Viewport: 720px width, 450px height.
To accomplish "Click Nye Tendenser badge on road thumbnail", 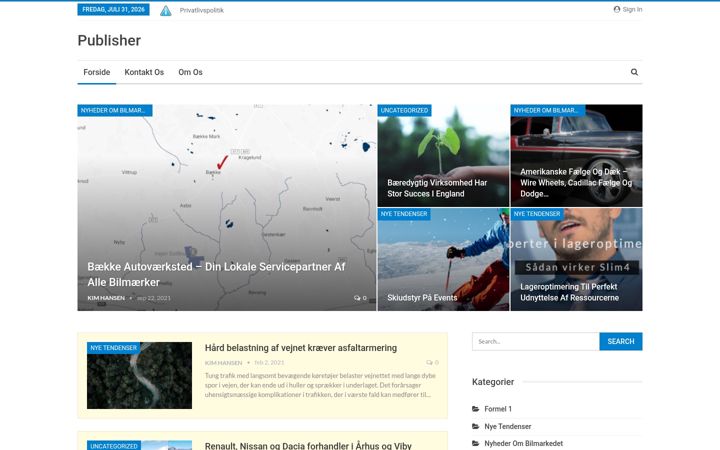I will coord(113,348).
